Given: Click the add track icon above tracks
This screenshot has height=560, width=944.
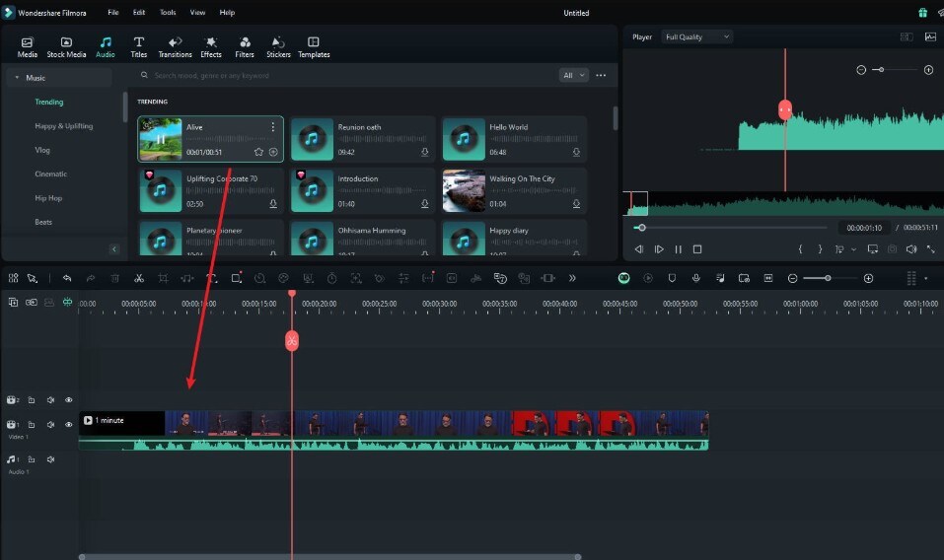Looking at the screenshot, I should (x=13, y=302).
